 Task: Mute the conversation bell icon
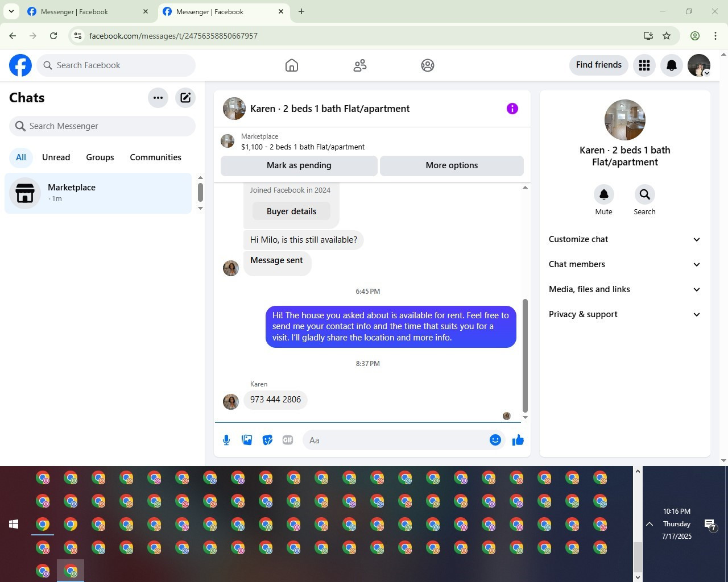[x=604, y=194]
